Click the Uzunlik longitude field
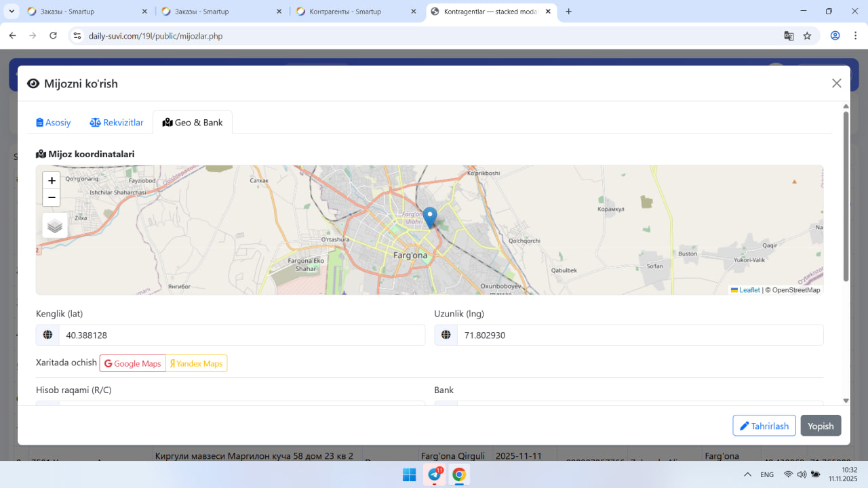Screen dimensions: 868x488 (639, 335)
